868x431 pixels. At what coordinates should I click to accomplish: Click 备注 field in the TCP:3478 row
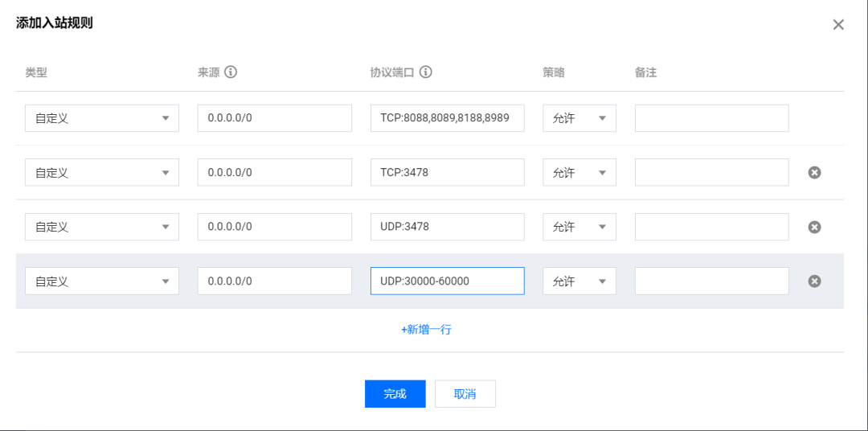coord(712,172)
